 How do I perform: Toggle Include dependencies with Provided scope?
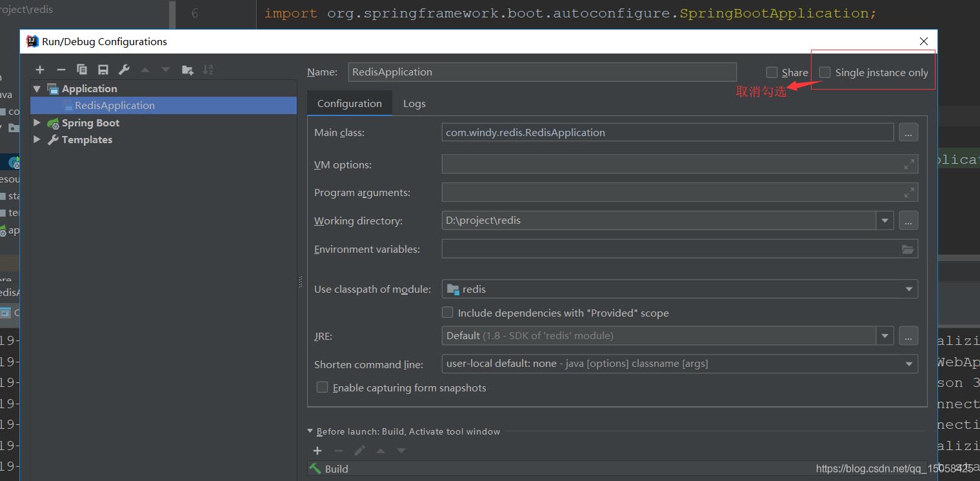point(447,312)
